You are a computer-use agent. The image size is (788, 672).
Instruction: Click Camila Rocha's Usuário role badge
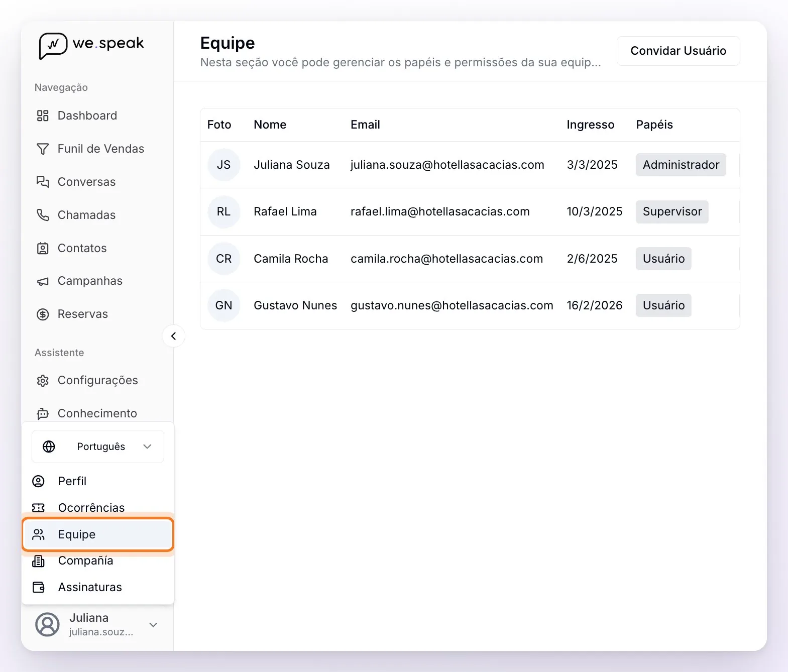pos(663,259)
